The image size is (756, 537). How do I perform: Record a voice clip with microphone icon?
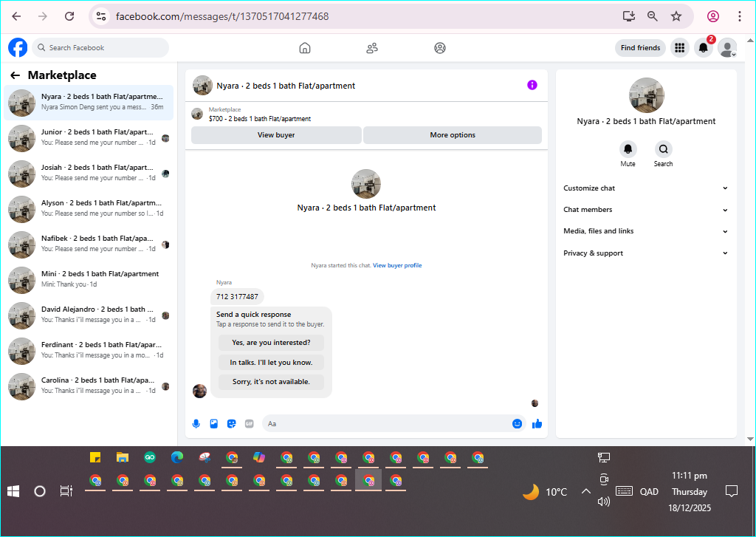point(196,424)
